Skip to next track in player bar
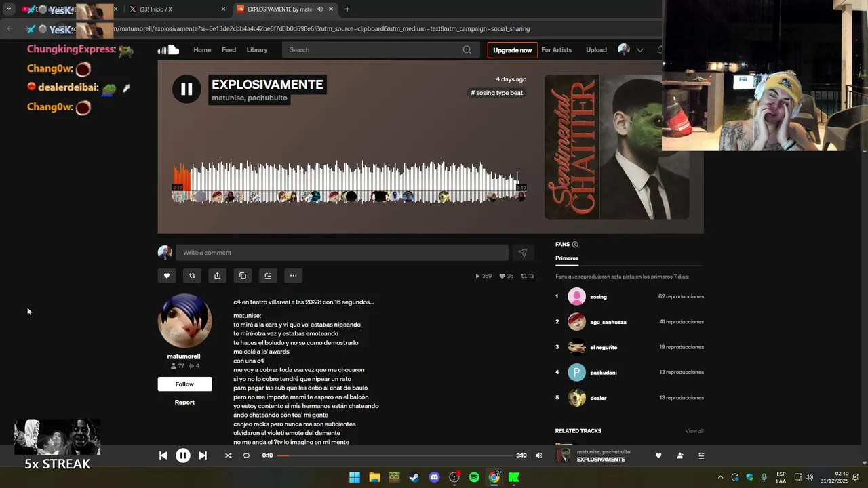 pyautogui.click(x=203, y=455)
